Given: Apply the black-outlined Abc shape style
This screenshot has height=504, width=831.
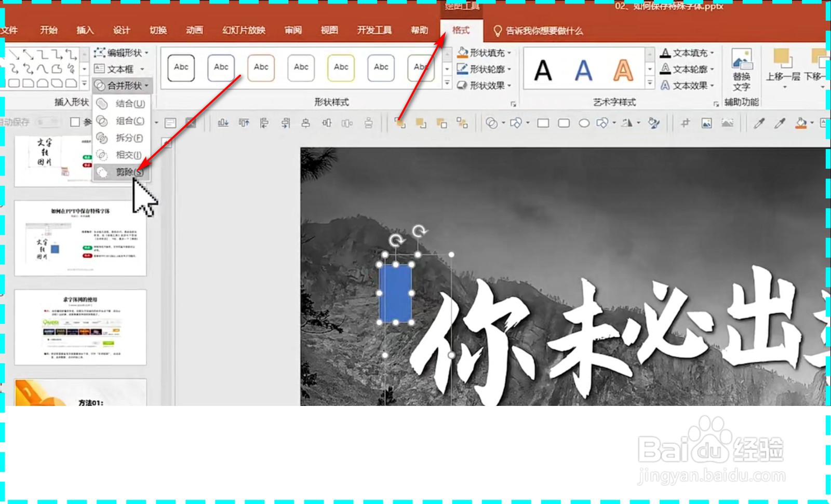Looking at the screenshot, I should (x=181, y=68).
